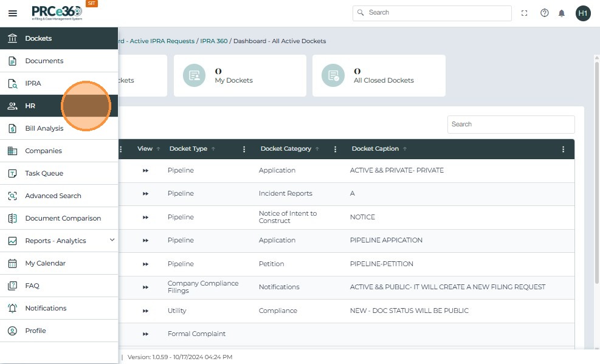The image size is (600, 364).
Task: Open Advanced Search from the sidebar
Action: (x=53, y=196)
